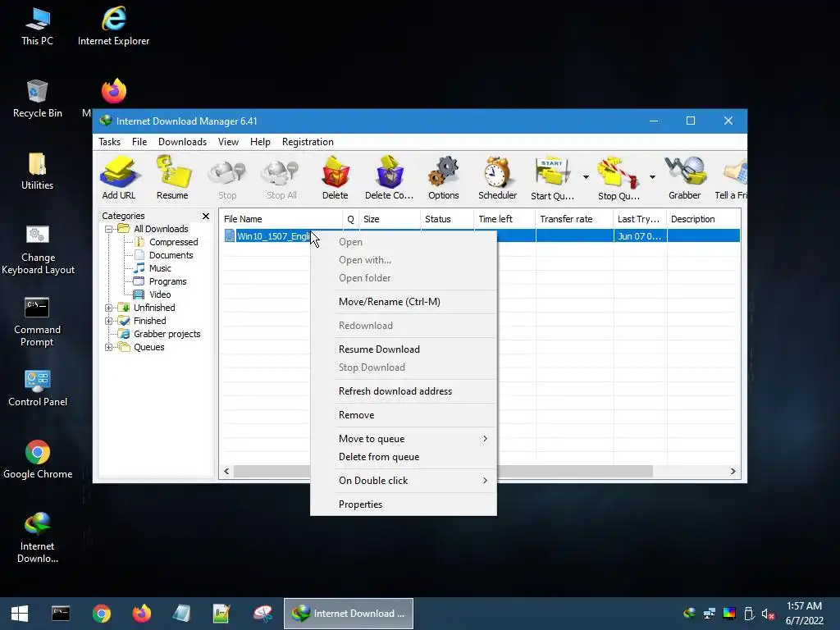Screen dimensions: 840x630
Task: Open Change Keyboard Layout desktop icon
Action: (x=38, y=249)
